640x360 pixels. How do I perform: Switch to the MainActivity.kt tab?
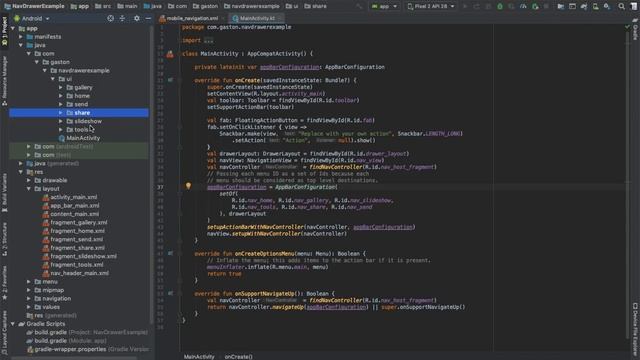pyautogui.click(x=256, y=18)
